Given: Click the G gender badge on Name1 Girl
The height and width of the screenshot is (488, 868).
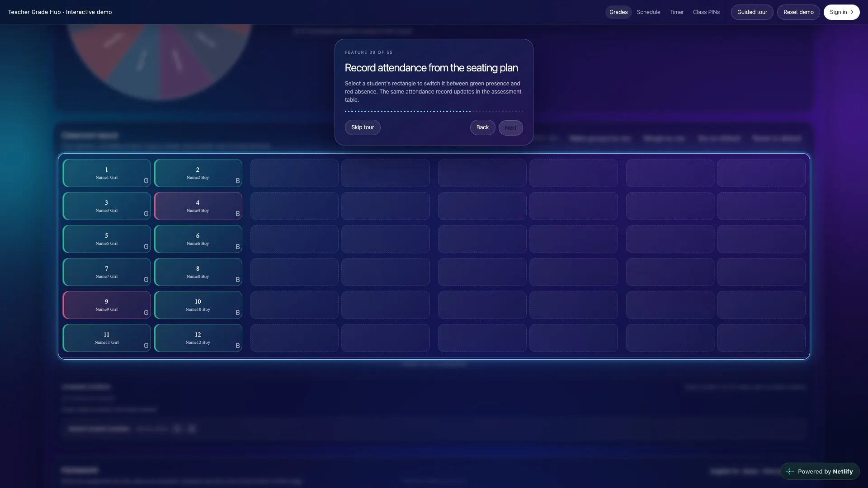Looking at the screenshot, I should coord(146,181).
